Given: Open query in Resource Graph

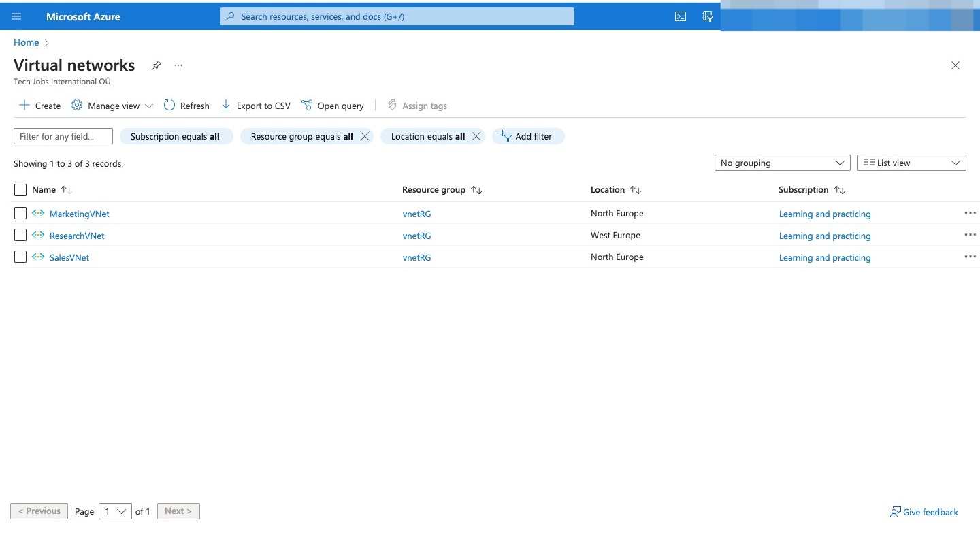Looking at the screenshot, I should coord(333,106).
